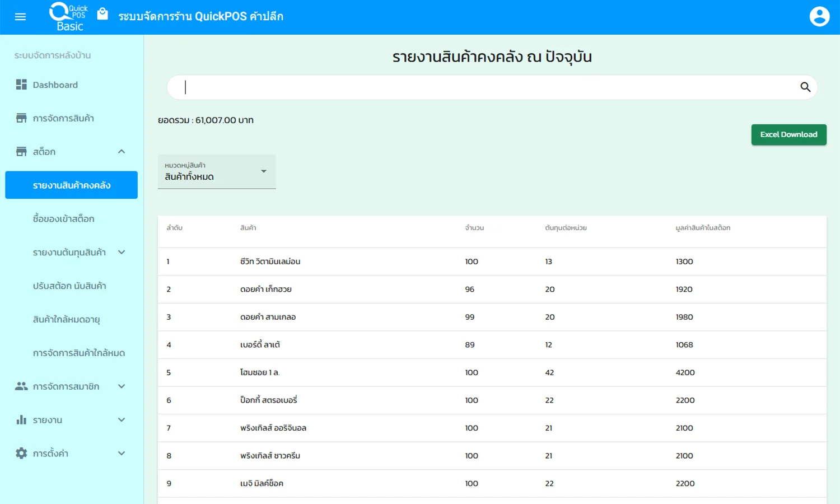Viewport: 840px width, 504px height.
Task: Open the hamburger menu icon
Action: click(20, 17)
